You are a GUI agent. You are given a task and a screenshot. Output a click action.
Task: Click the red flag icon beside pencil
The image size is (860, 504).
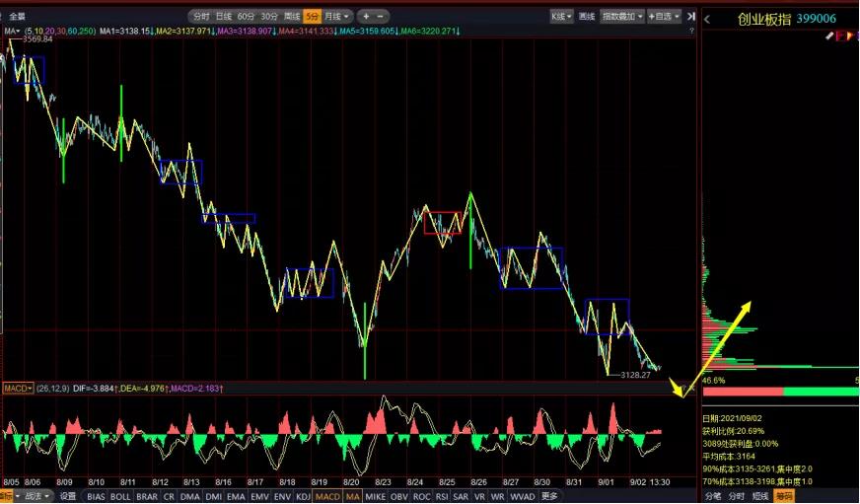[x=841, y=36]
